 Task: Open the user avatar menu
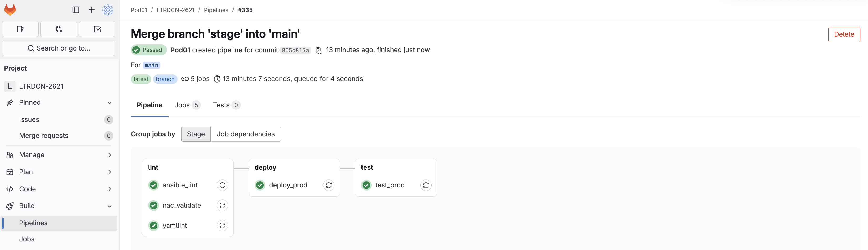(x=108, y=10)
